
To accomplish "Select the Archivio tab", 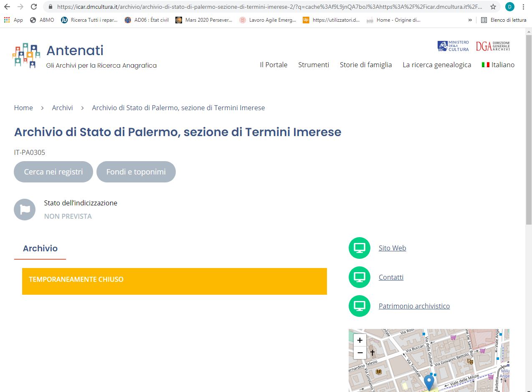I will pos(40,248).
